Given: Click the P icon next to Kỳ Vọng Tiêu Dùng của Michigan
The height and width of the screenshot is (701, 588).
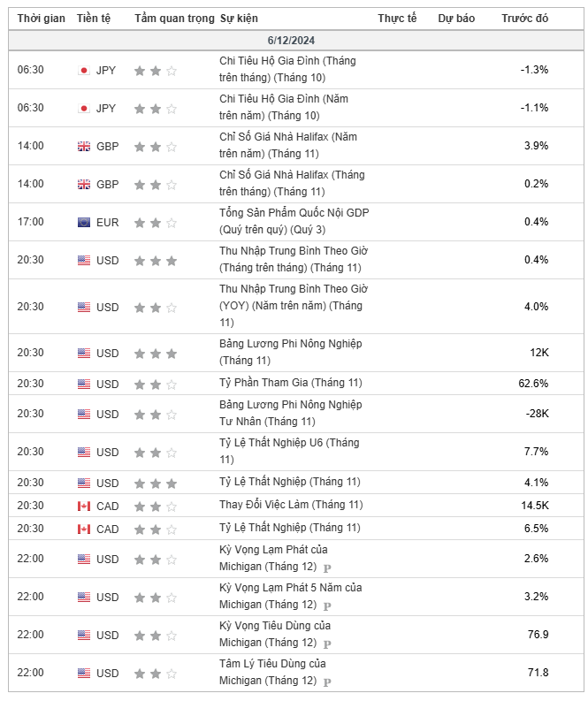Looking at the screenshot, I should [x=327, y=644].
